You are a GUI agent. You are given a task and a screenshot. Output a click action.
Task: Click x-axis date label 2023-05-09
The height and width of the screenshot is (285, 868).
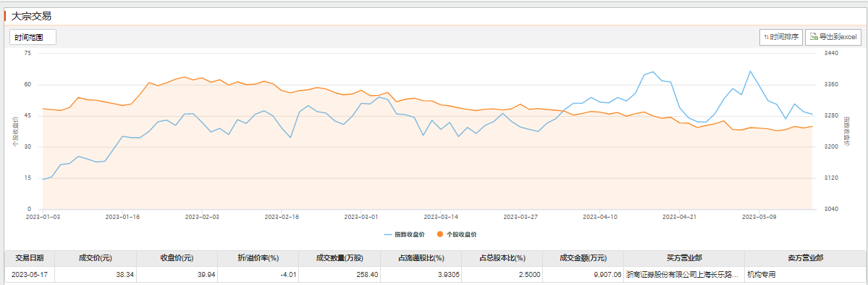point(759,218)
